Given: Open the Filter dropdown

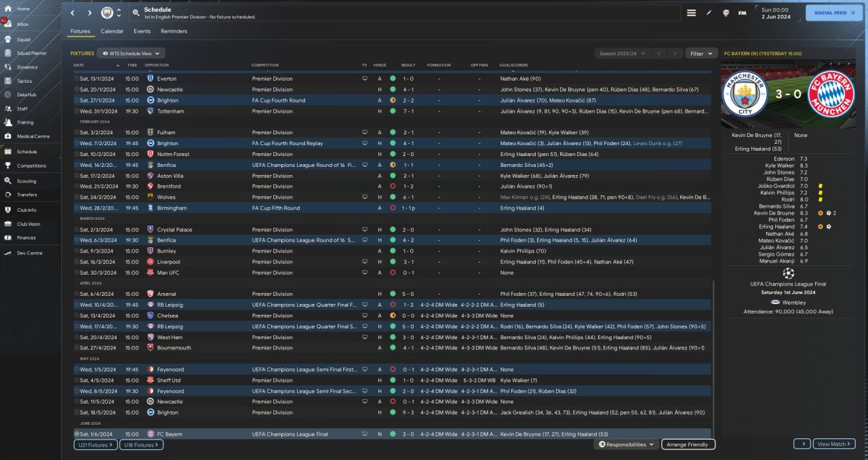Looking at the screenshot, I should tap(701, 53).
